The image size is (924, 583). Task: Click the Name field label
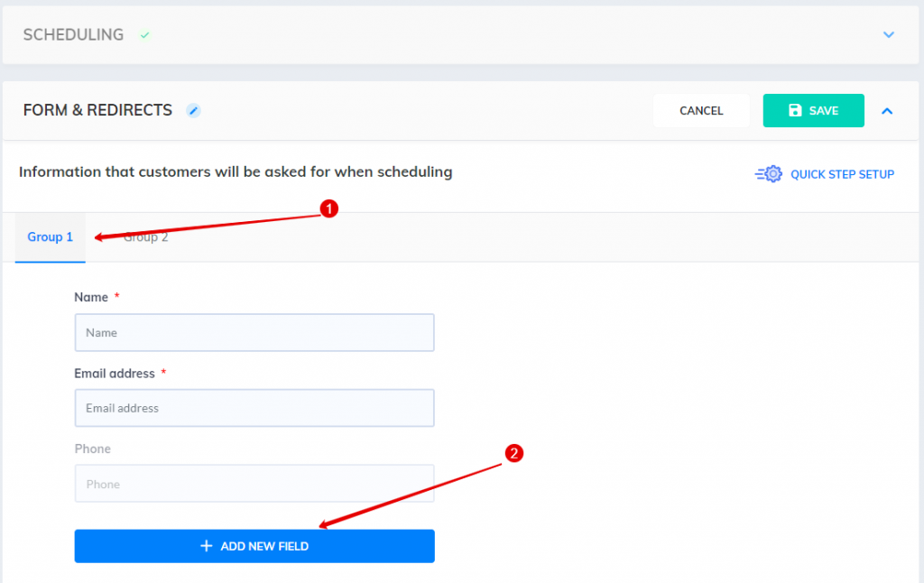click(91, 297)
